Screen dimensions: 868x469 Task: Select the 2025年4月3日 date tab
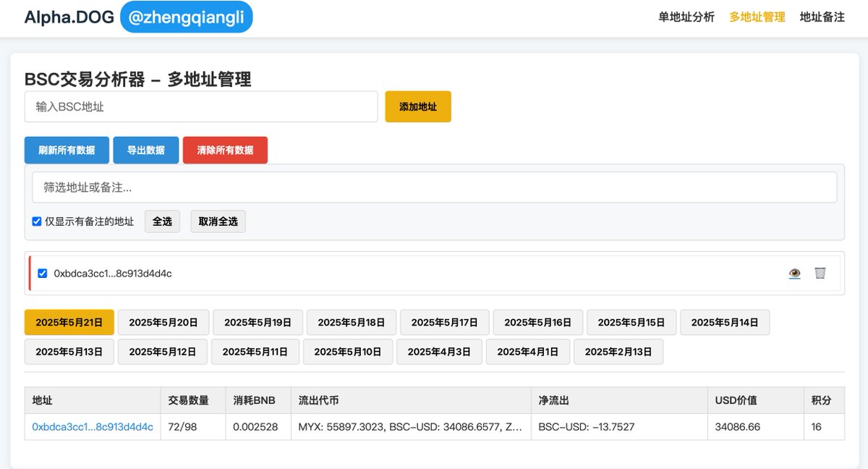(439, 352)
